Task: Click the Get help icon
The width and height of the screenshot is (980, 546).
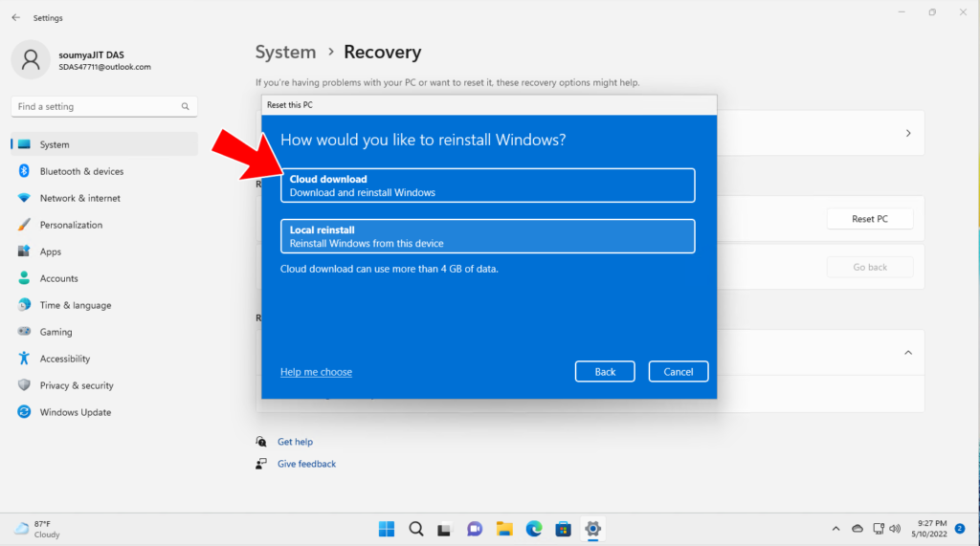Action: pos(261,442)
